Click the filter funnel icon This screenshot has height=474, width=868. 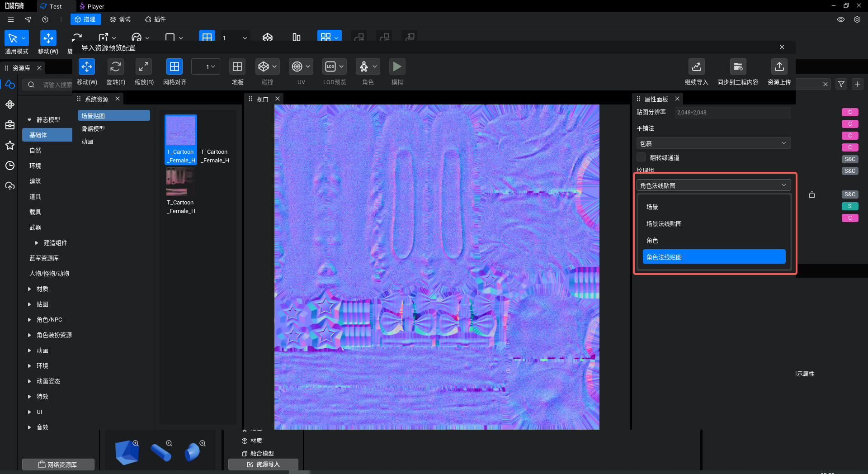[841, 84]
